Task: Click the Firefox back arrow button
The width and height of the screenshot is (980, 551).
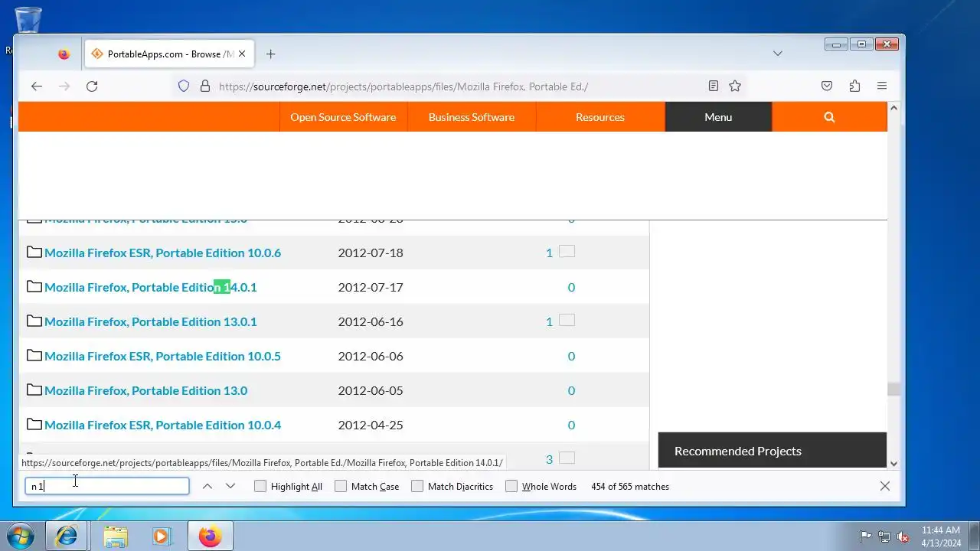Action: 37,86
